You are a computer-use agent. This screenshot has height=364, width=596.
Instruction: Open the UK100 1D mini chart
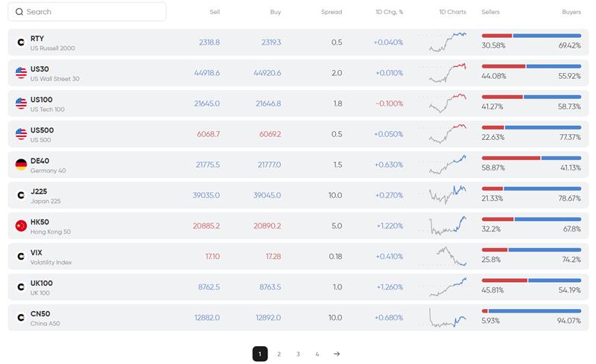point(448,287)
